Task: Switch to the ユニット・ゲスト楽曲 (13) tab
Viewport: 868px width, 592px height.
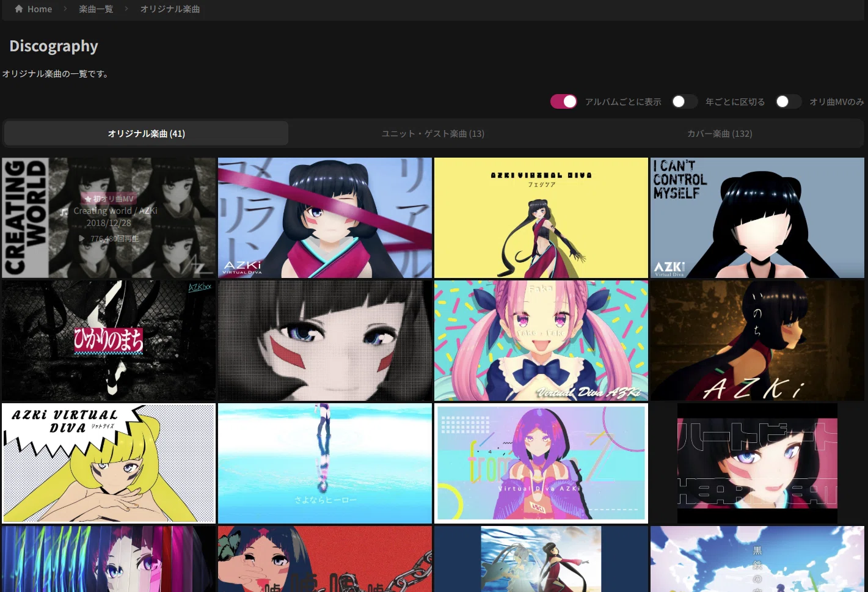Action: point(433,133)
